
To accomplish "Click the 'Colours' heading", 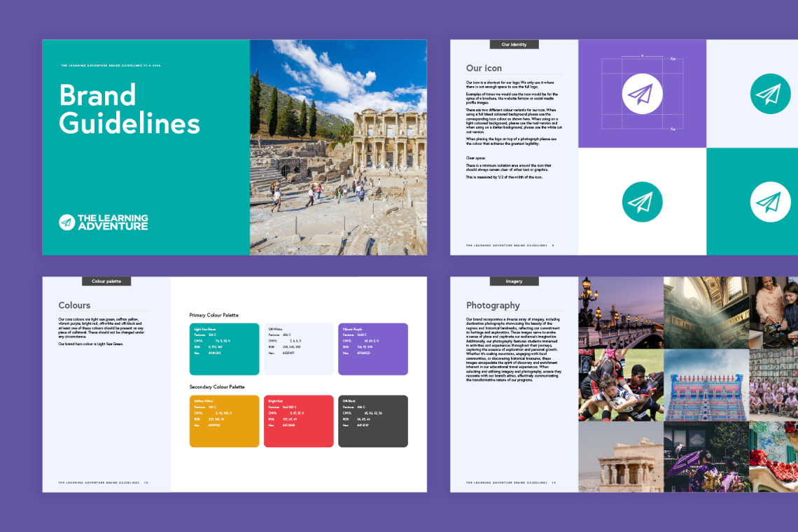I will click(74, 305).
